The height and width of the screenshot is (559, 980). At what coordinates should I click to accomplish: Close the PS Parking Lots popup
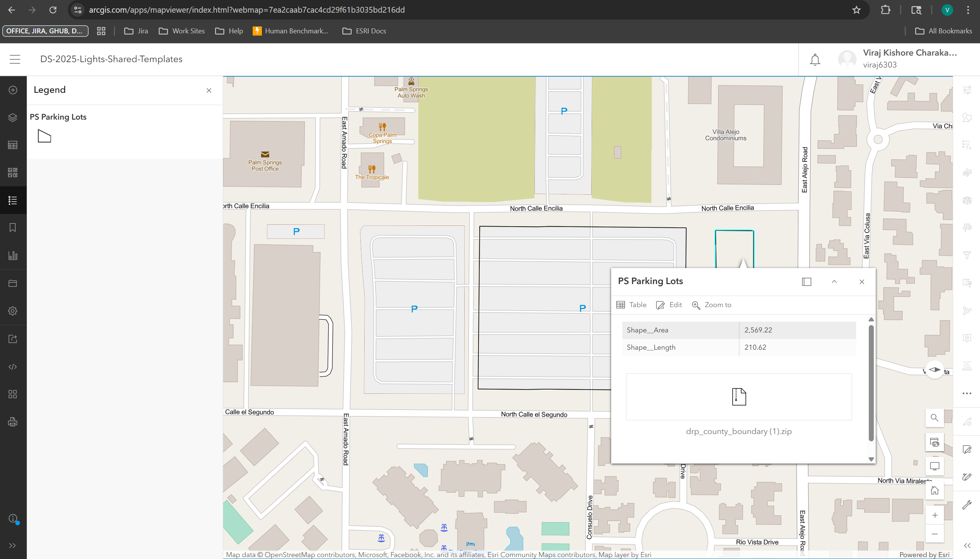tap(862, 282)
